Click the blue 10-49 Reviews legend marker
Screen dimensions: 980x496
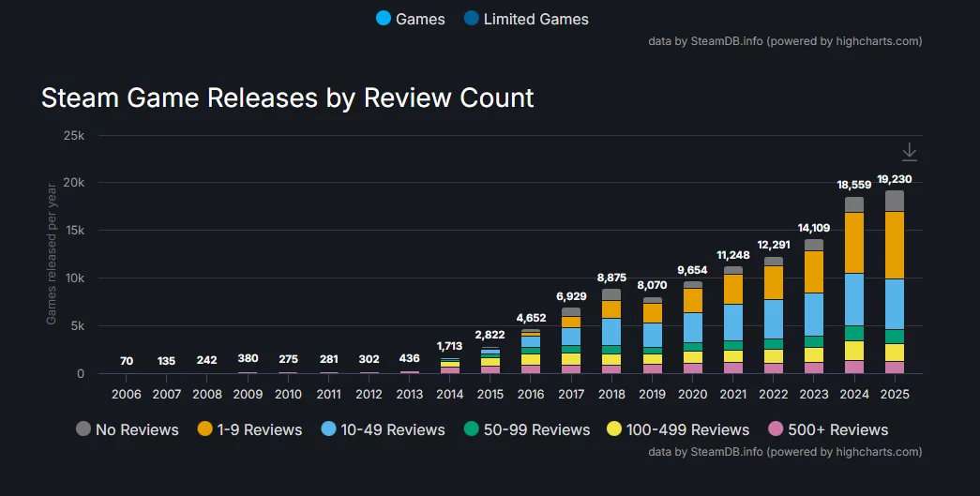(x=328, y=429)
